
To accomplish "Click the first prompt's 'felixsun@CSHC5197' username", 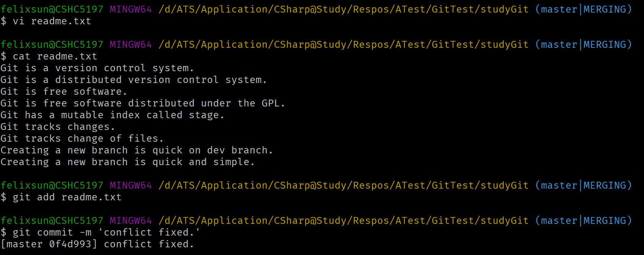I will pos(52,9).
